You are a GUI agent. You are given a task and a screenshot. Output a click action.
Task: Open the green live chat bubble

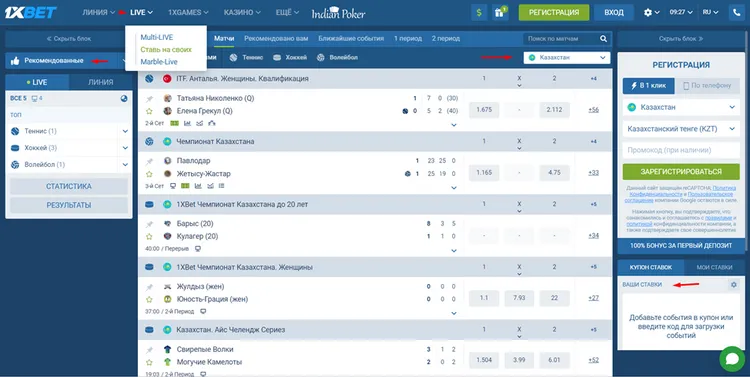(x=732, y=359)
